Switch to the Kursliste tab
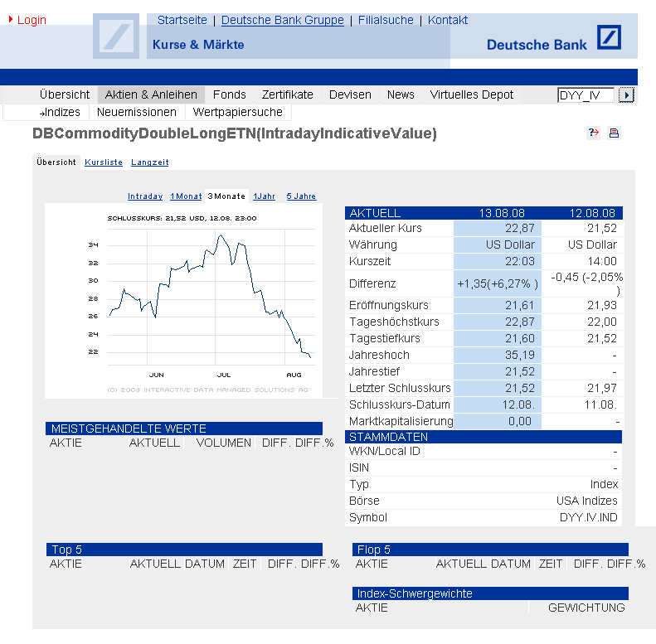656x644 pixels. point(104,162)
